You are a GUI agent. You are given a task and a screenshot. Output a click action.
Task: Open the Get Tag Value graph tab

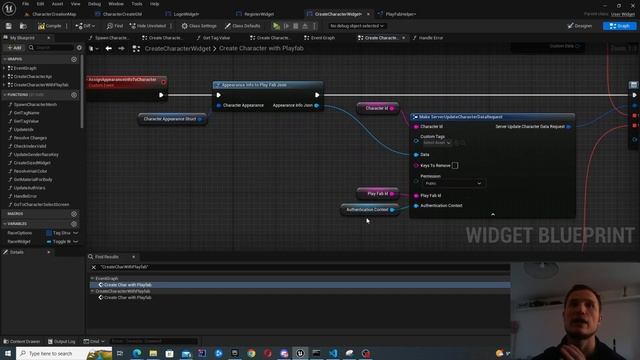click(x=213, y=38)
